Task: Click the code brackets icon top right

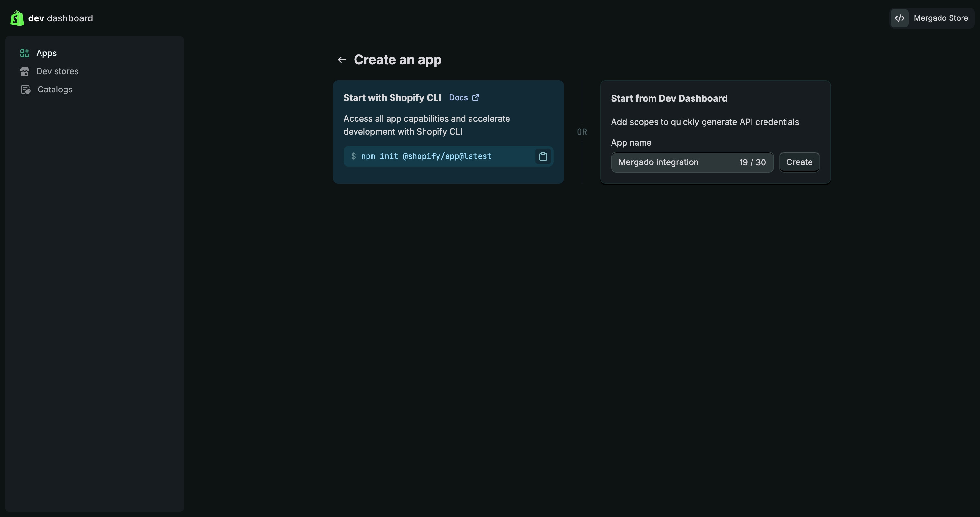Action: coord(899,18)
